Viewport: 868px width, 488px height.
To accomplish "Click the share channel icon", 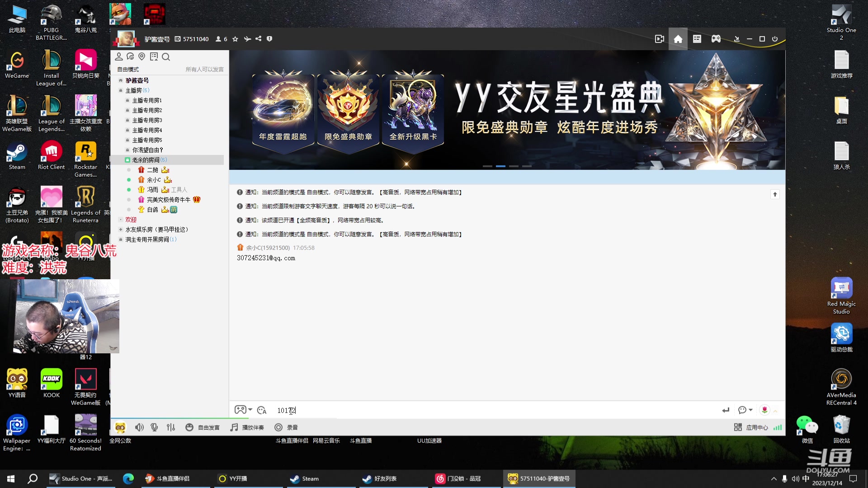I will tap(258, 39).
